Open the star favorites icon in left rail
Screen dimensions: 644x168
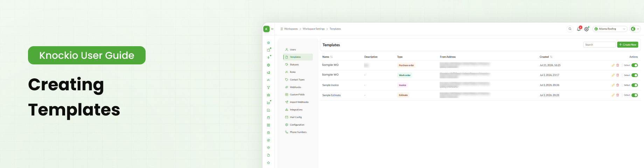tap(268, 163)
